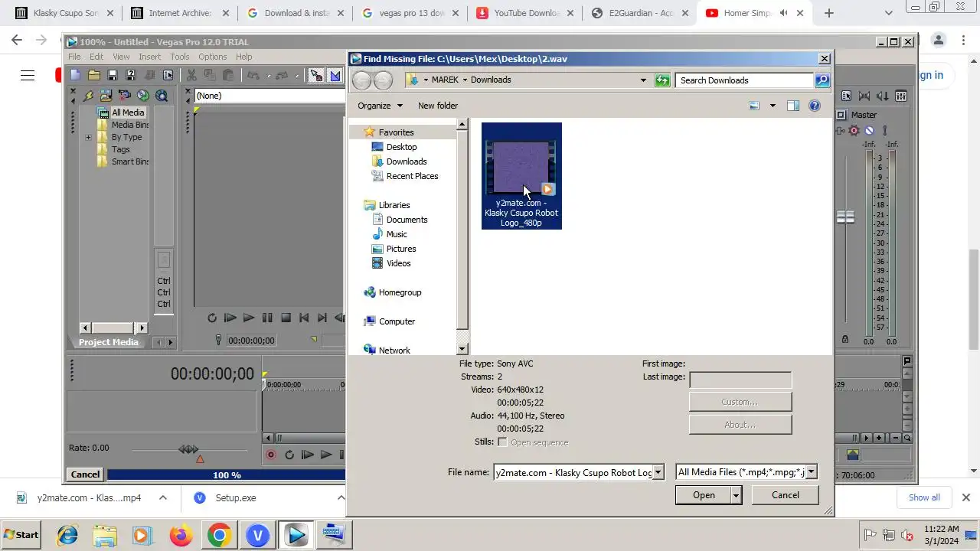Click the search magnifier icon in dialog
The image size is (980, 551).
pyautogui.click(x=822, y=80)
